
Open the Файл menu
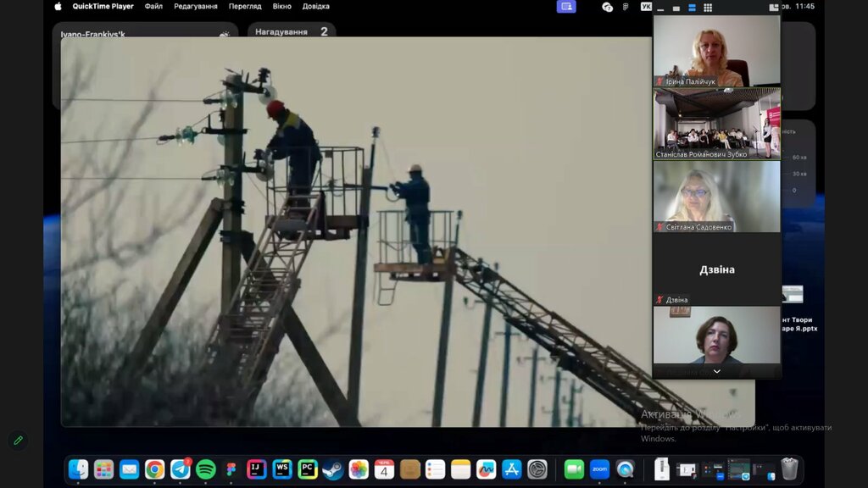(153, 7)
